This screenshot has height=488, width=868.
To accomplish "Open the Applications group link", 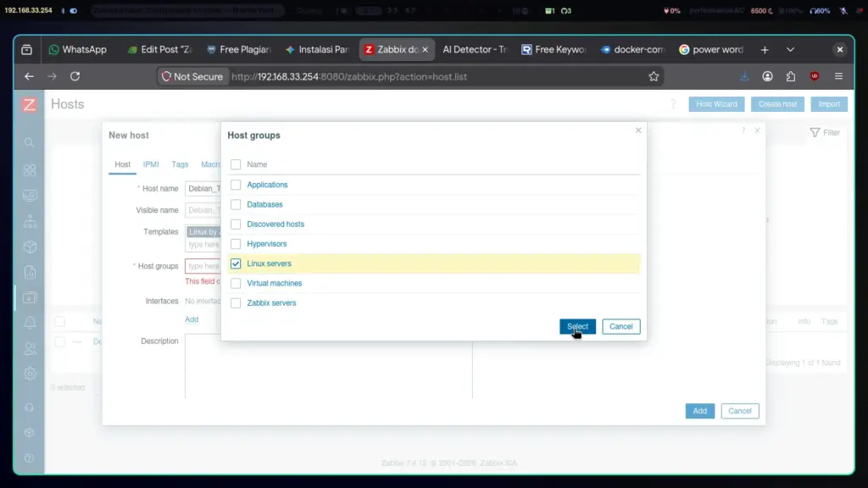I will click(x=267, y=185).
